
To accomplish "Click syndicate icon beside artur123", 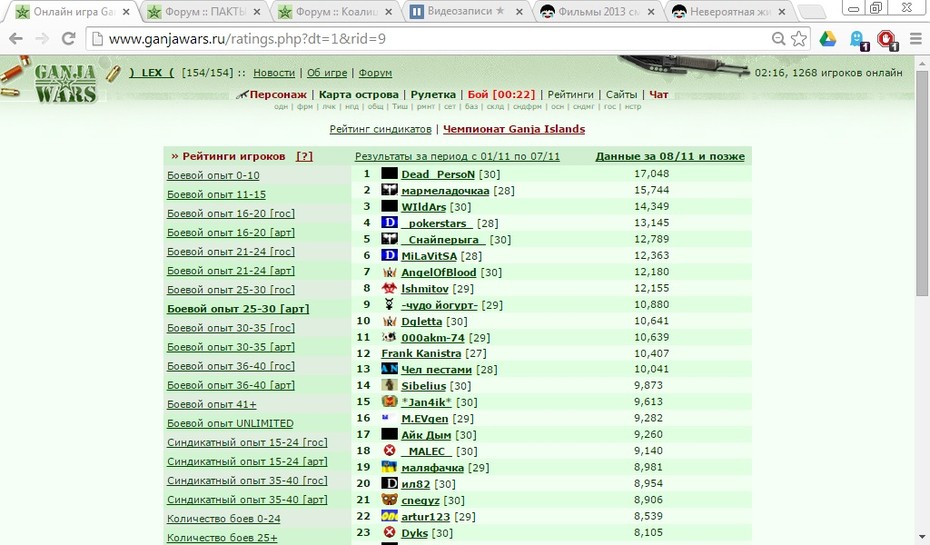I will tap(389, 516).
